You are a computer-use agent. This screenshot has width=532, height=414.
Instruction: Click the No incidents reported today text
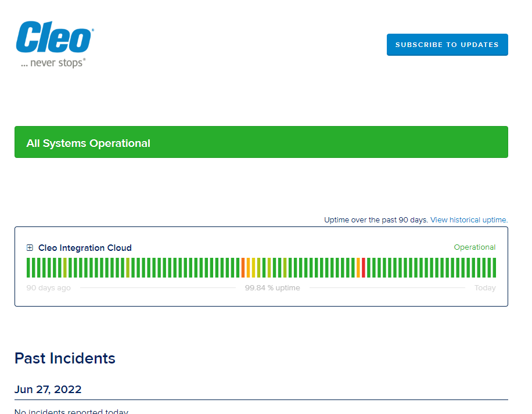pos(71,411)
